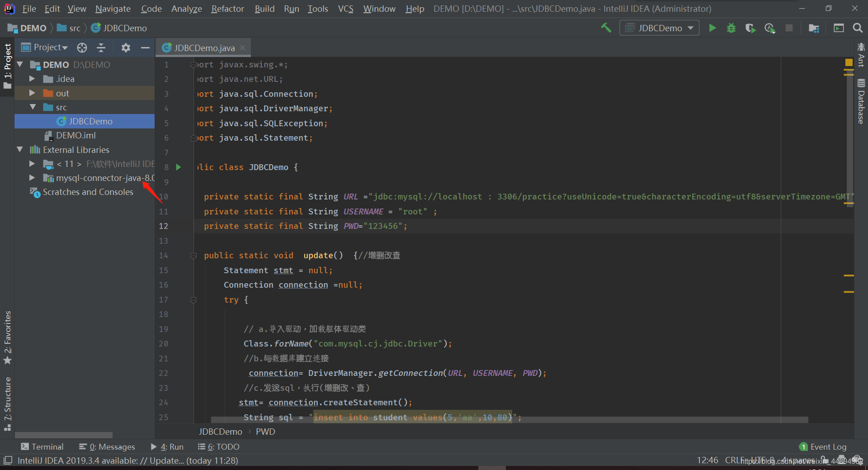The width and height of the screenshot is (868, 470).
Task: Expand the .idea folder
Action: click(x=32, y=79)
